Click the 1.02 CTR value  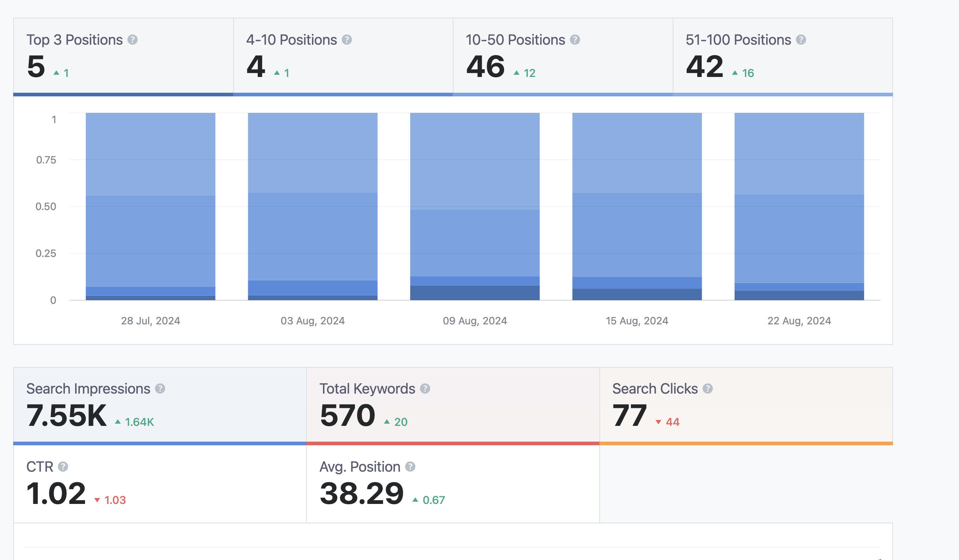coord(56,493)
